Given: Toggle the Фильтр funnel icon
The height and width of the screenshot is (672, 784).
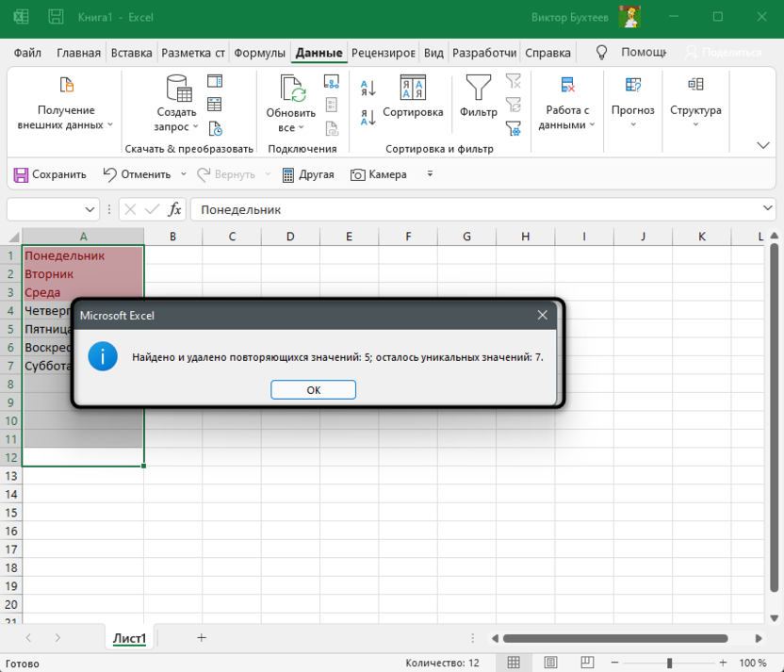Looking at the screenshot, I should coord(479,88).
